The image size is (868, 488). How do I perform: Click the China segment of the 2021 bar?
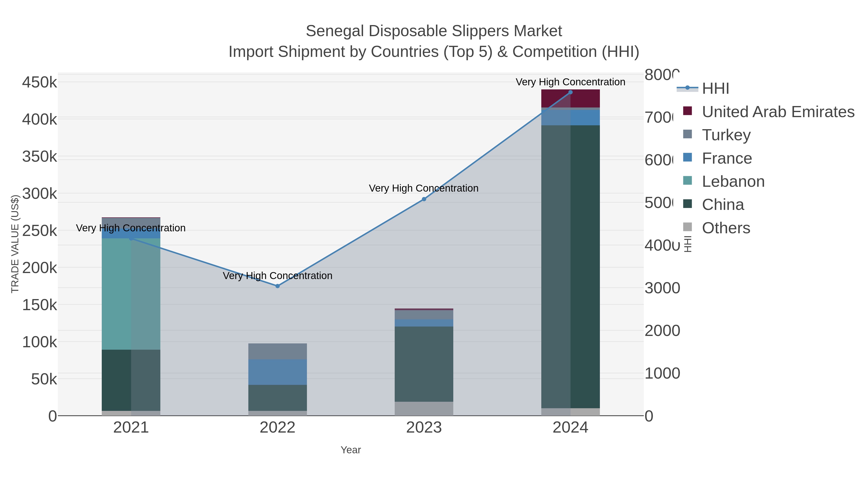(x=131, y=380)
